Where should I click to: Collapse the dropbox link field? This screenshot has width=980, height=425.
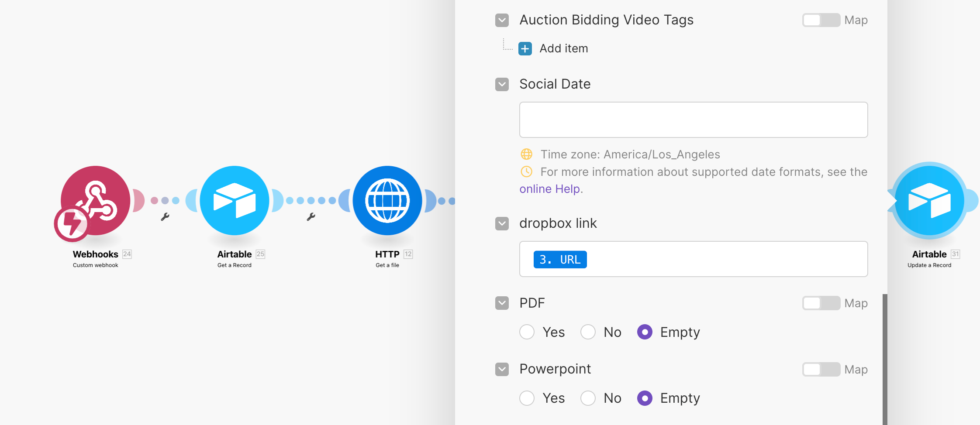tap(502, 223)
